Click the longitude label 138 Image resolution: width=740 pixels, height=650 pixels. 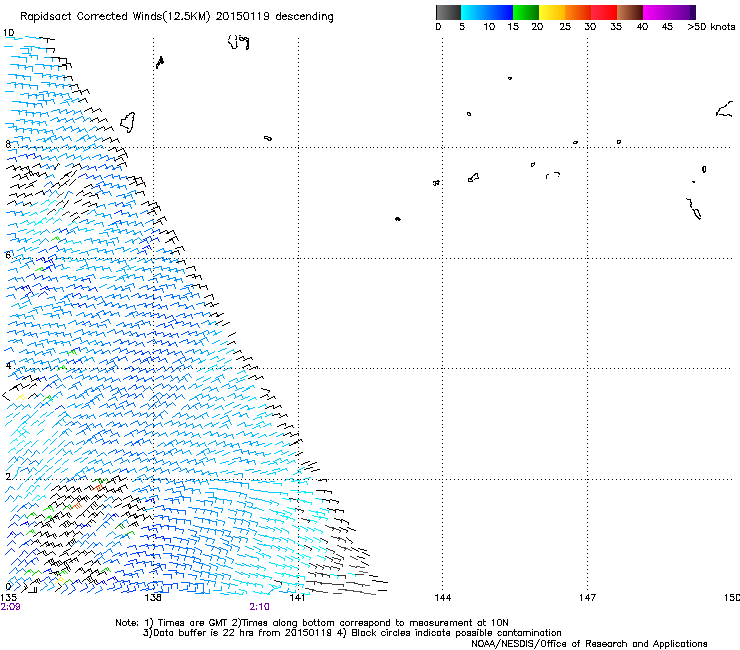point(153,598)
